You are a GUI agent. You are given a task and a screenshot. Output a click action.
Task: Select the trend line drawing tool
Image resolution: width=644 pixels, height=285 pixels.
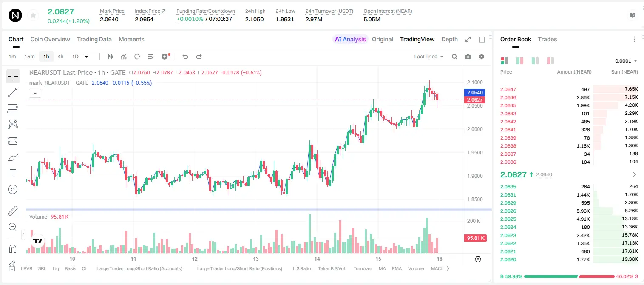13,92
